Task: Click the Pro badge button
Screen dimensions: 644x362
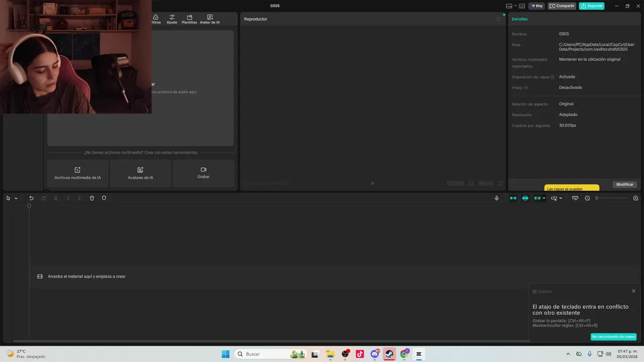Action: 537,6
